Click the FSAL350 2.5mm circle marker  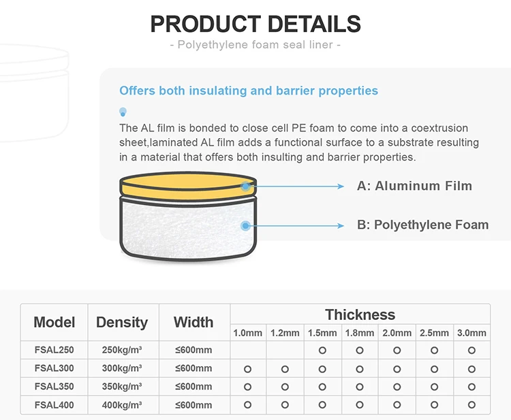click(x=434, y=387)
